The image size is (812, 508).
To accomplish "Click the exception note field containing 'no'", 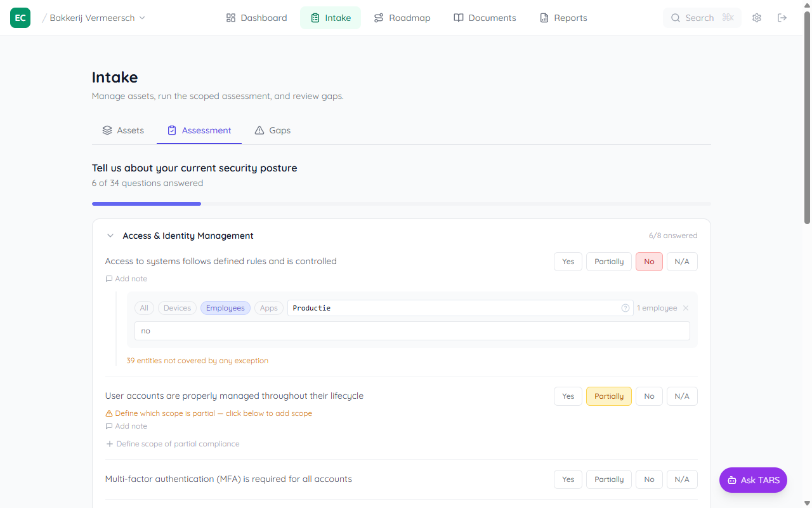I will point(412,331).
